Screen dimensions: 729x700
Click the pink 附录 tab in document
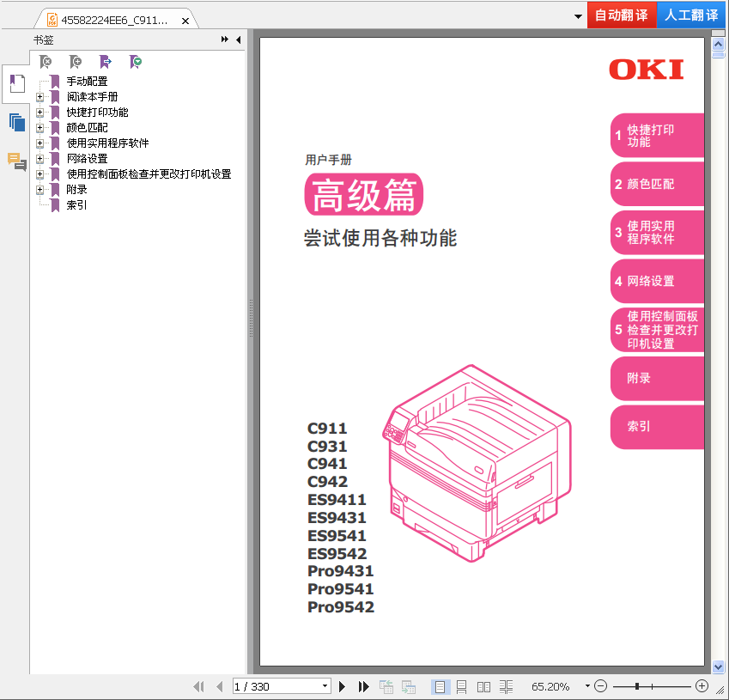(x=658, y=379)
